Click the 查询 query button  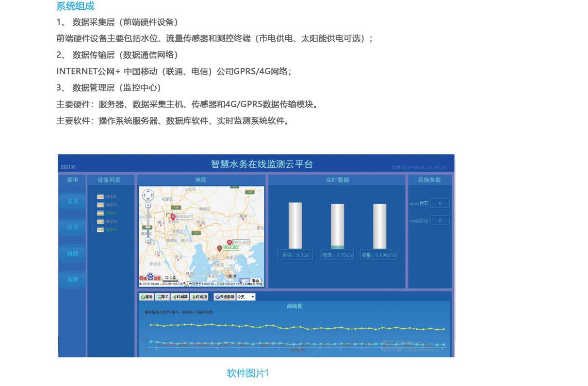coord(146,297)
